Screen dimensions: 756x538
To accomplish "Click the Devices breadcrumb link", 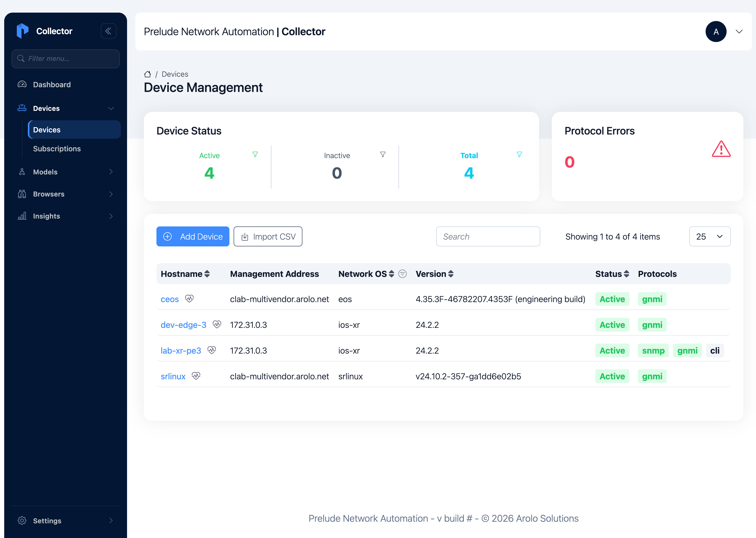I will [x=175, y=74].
